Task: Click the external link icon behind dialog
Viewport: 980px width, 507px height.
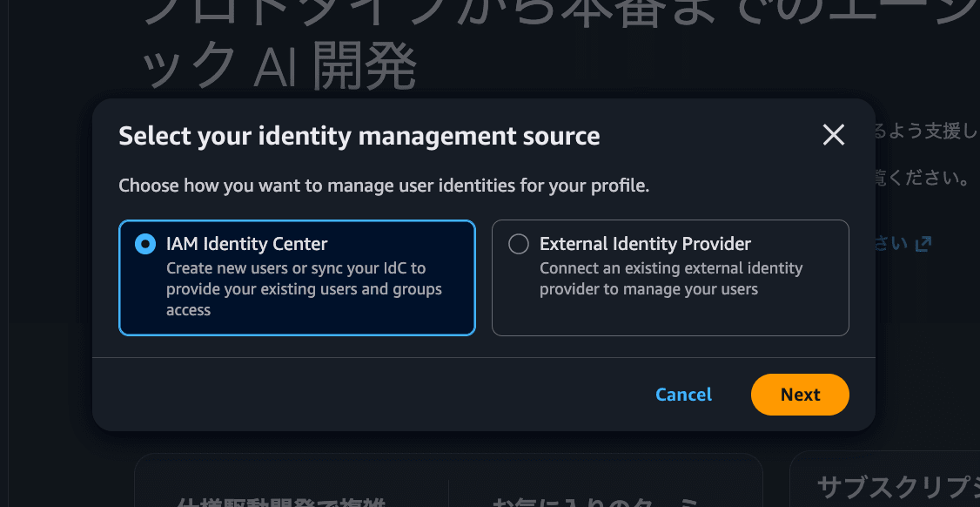Action: coord(923,244)
